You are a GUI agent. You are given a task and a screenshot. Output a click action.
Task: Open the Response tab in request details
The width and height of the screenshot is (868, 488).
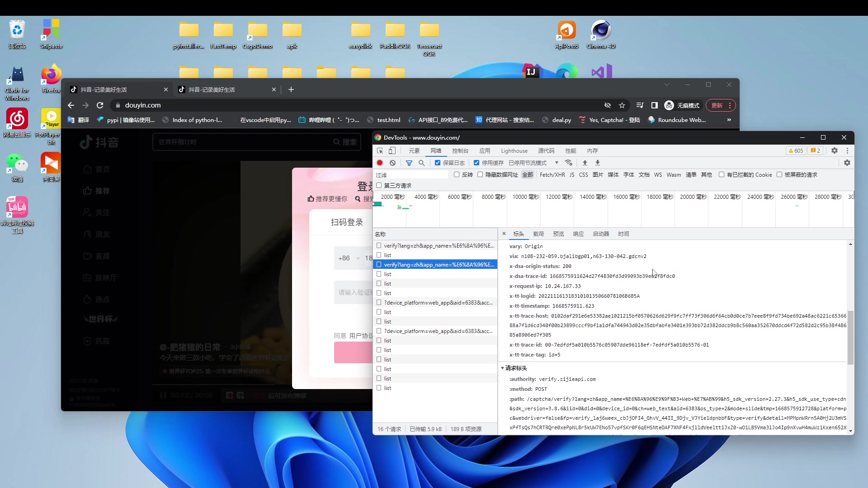point(578,234)
